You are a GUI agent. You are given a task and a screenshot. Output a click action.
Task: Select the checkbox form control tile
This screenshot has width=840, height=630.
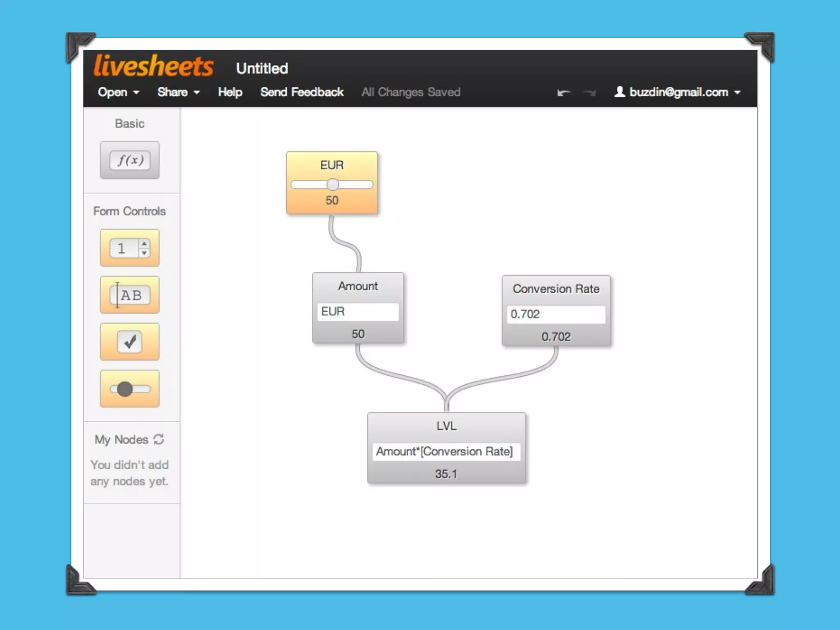pos(130,342)
